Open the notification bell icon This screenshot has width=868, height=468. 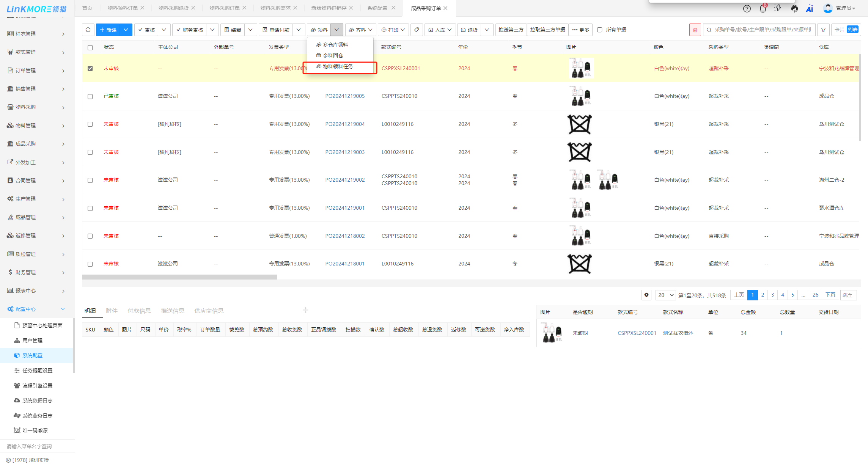tap(763, 8)
